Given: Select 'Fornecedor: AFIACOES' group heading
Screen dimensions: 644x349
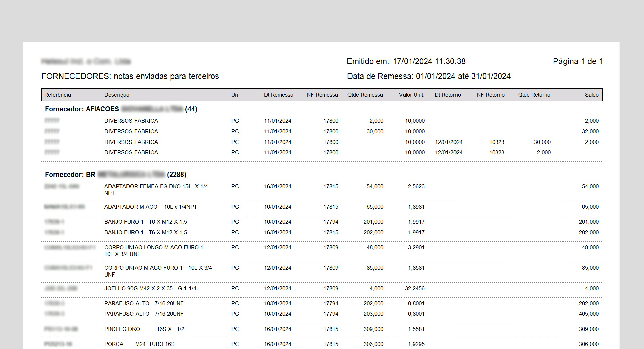Looking at the screenshot, I should coord(121,109).
